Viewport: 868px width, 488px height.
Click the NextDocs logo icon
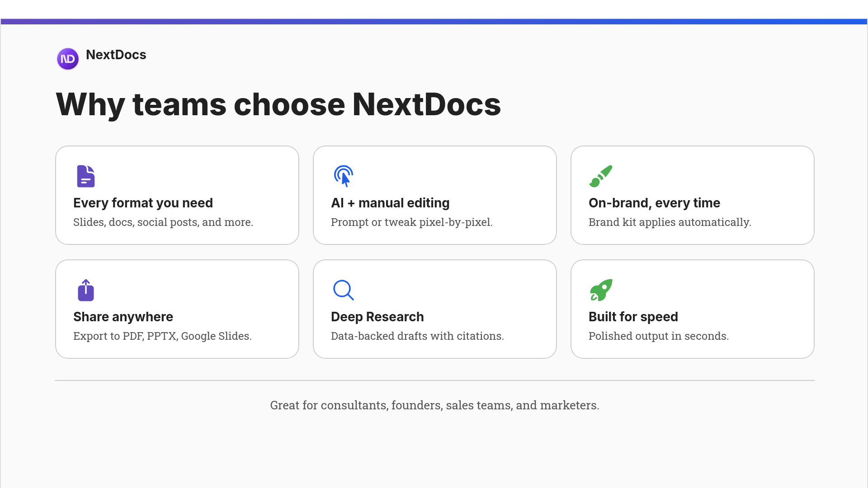[67, 59]
